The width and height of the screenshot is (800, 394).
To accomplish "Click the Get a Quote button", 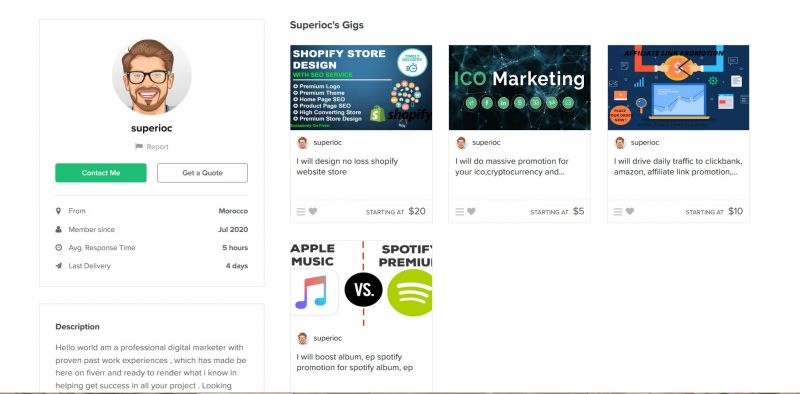I will (202, 173).
